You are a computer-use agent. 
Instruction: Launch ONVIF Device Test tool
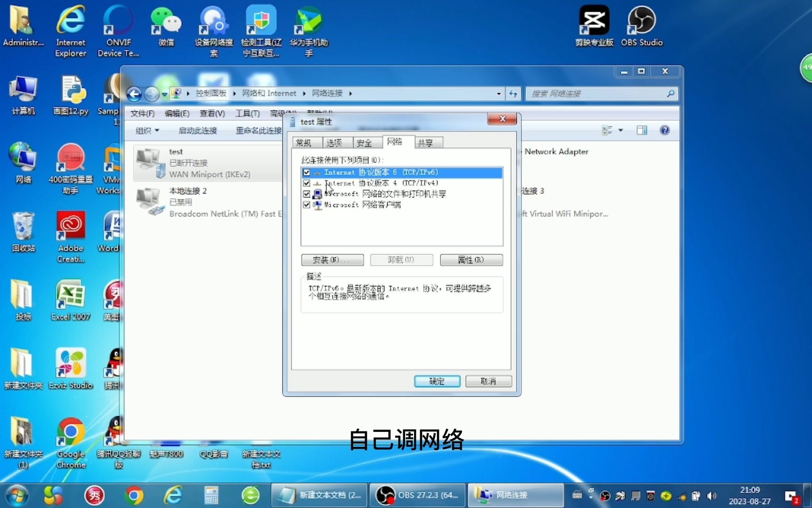click(118, 21)
